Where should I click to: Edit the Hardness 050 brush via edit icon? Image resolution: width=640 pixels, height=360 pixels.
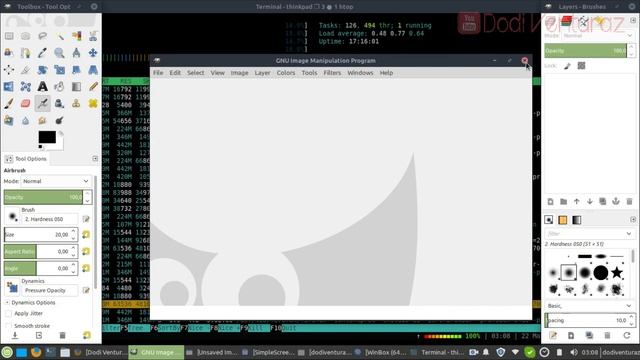point(86,219)
